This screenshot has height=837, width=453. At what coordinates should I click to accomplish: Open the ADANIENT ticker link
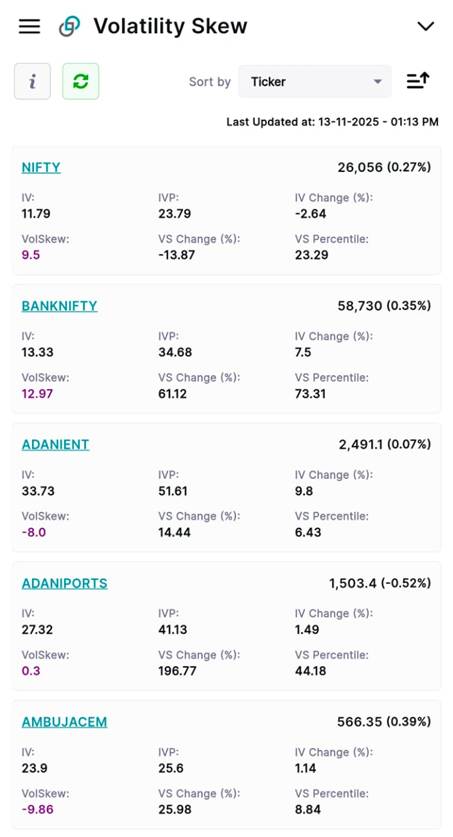coord(55,445)
